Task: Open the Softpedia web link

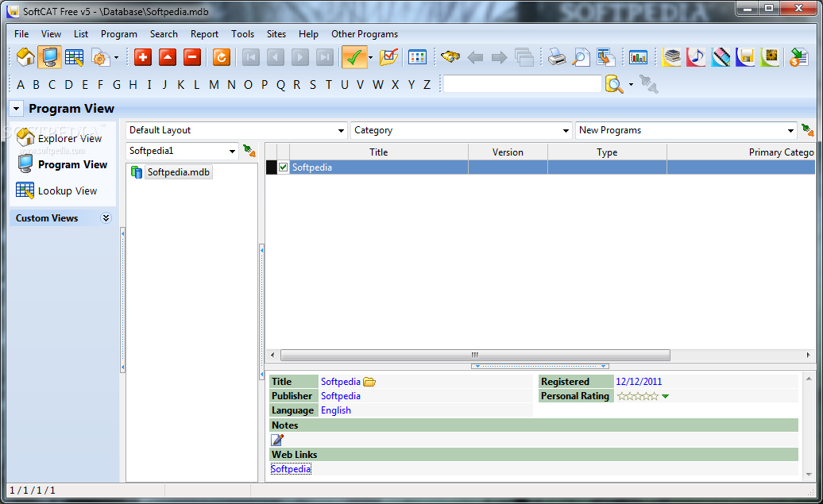Action: (x=291, y=469)
